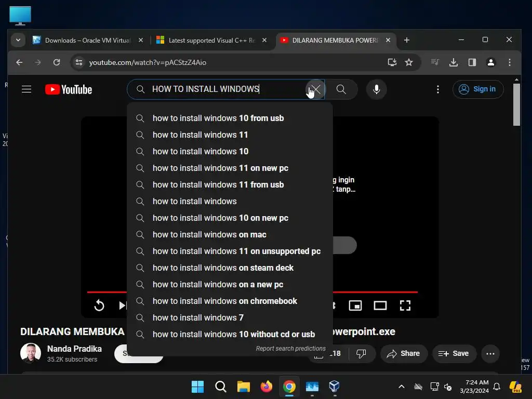This screenshot has width=532, height=399.
Task: Select suggestion 'how to install windows 10'
Action: [x=230, y=151]
